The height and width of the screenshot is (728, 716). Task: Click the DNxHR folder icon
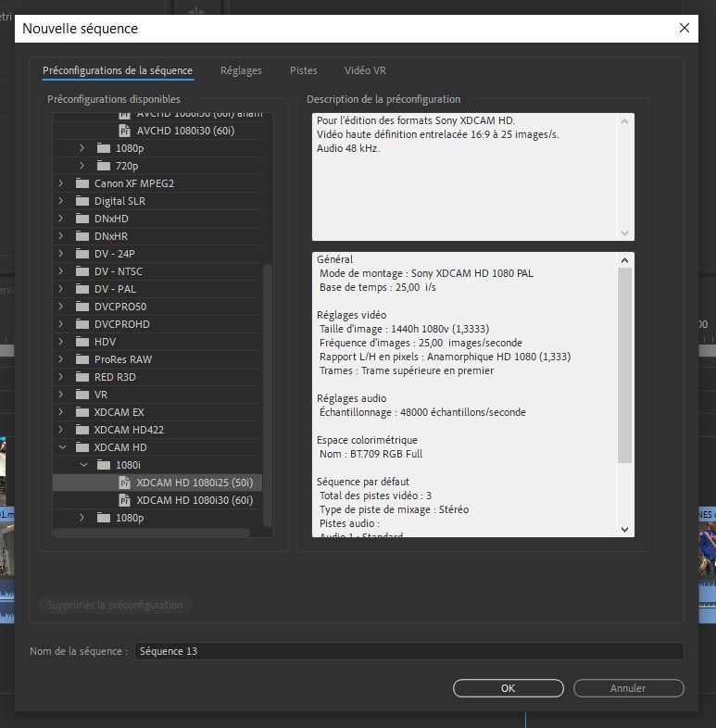coord(82,236)
